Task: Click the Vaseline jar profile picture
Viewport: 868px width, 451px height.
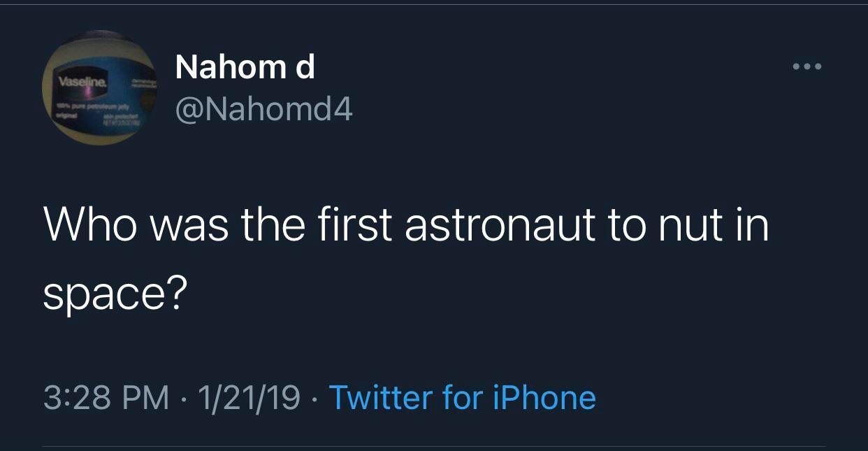Action: 99,87
